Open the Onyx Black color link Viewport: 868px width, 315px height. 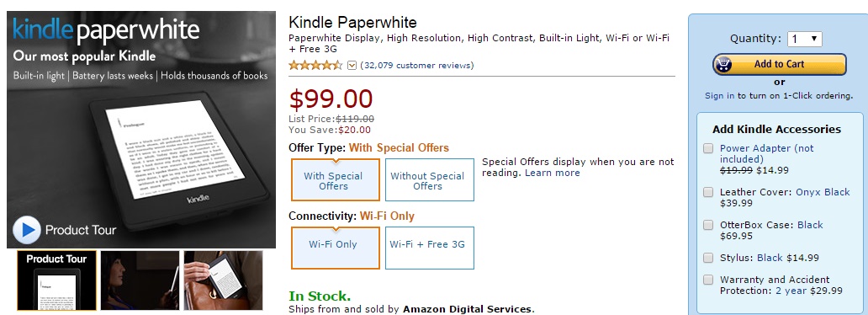(823, 192)
